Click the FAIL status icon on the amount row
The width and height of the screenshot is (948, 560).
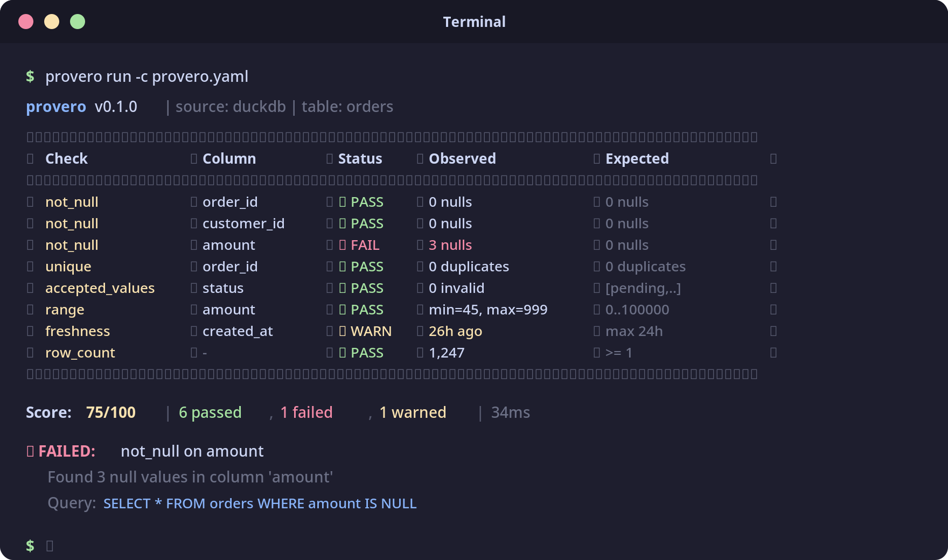(343, 245)
